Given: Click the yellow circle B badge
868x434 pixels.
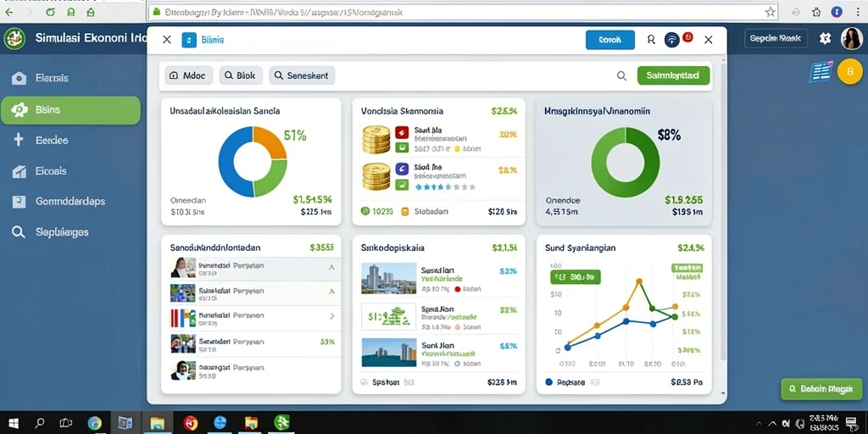Looking at the screenshot, I should tap(849, 72).
